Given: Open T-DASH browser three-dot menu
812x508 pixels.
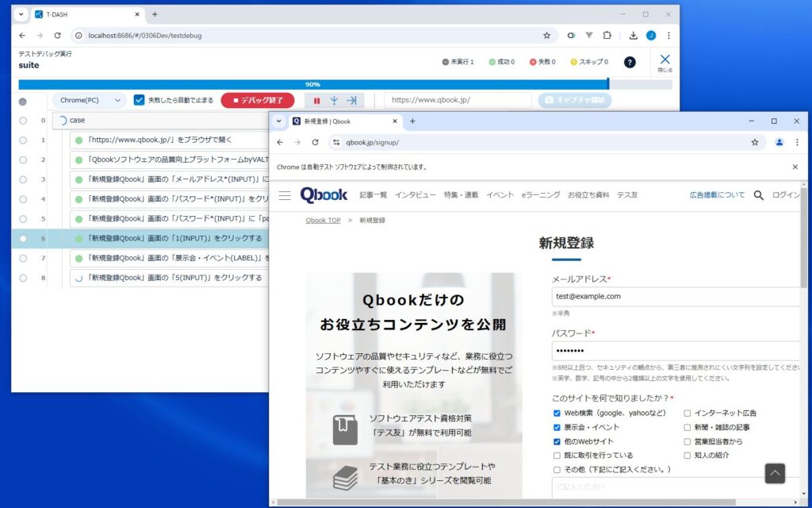Looking at the screenshot, I should 668,36.
